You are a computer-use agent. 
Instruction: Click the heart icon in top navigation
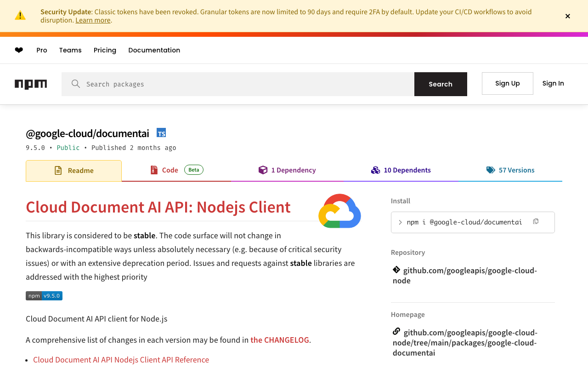point(19,50)
